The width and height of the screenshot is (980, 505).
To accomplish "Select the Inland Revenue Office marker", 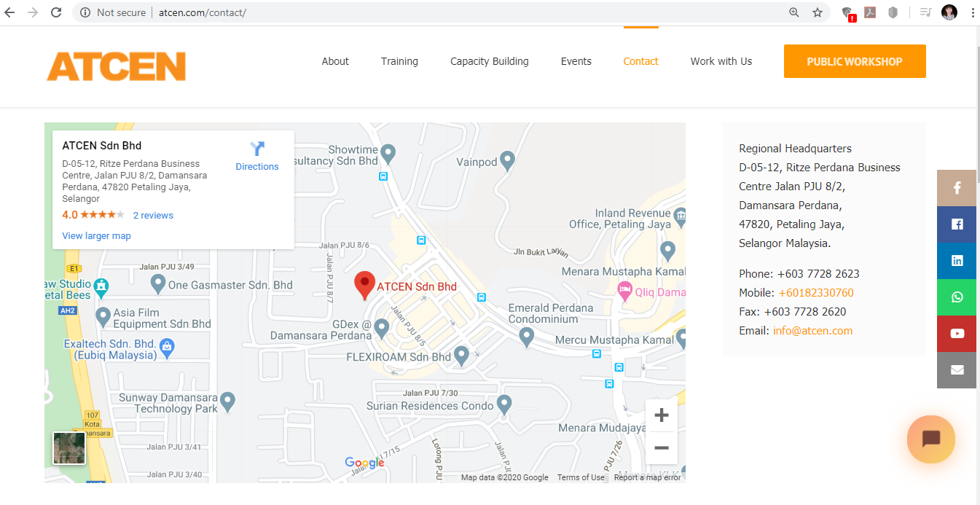I will pyautogui.click(x=681, y=216).
